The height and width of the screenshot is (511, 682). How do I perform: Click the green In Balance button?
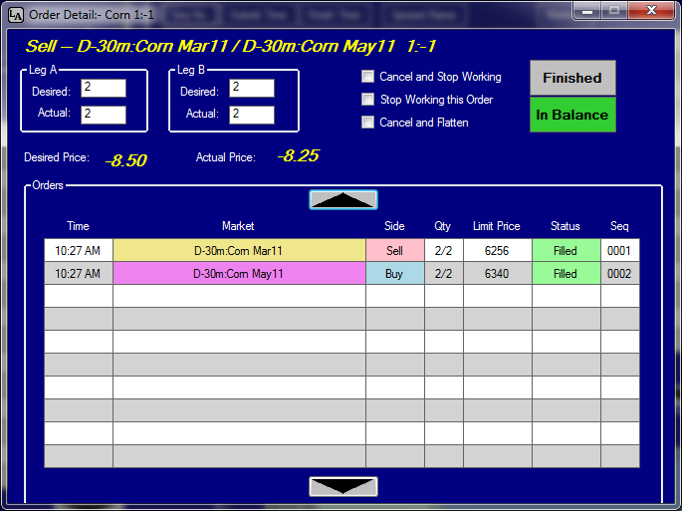[x=572, y=115]
